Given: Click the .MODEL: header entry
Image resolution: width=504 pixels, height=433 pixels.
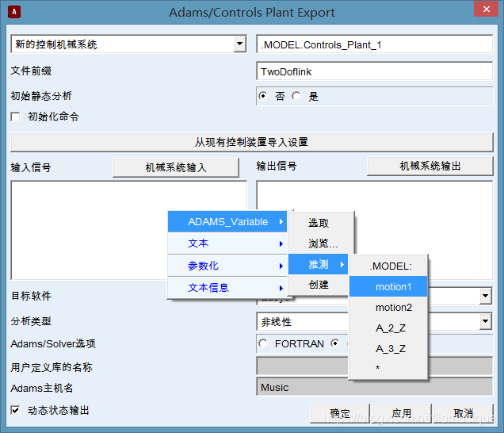Looking at the screenshot, I should tap(388, 266).
